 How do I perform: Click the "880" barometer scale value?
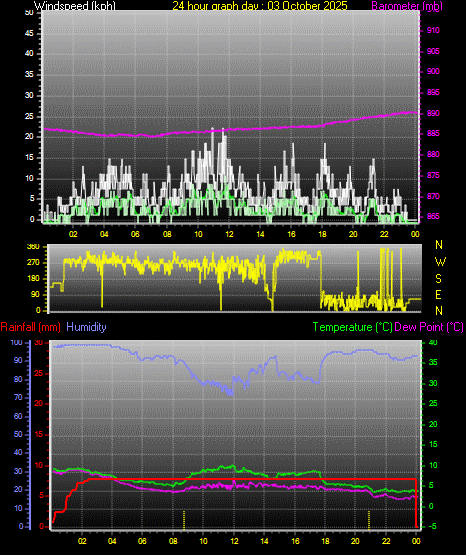pos(433,154)
